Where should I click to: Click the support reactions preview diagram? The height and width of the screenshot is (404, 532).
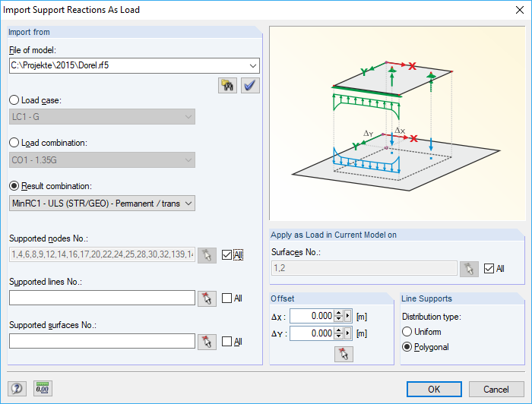pos(397,123)
